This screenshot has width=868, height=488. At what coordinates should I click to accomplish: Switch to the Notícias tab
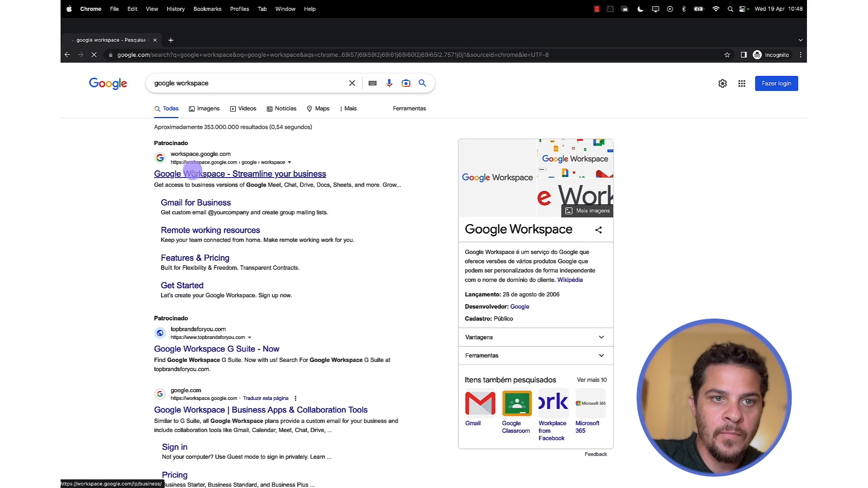tap(282, 108)
